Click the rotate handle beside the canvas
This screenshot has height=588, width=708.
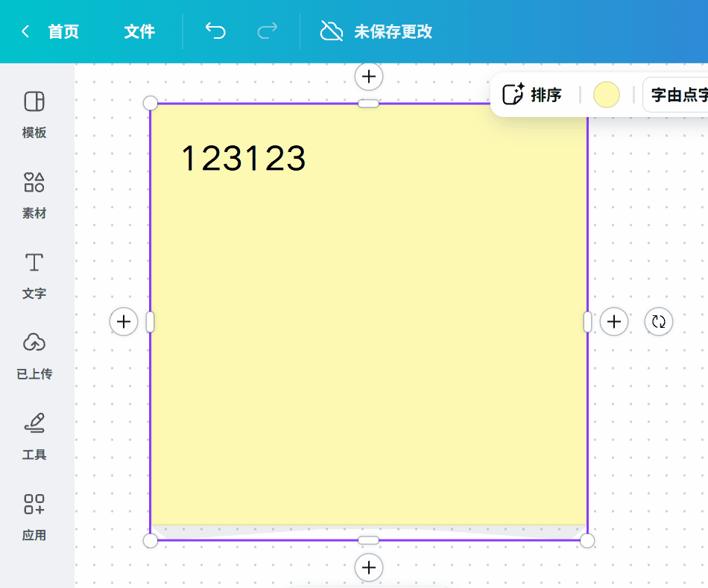point(658,321)
